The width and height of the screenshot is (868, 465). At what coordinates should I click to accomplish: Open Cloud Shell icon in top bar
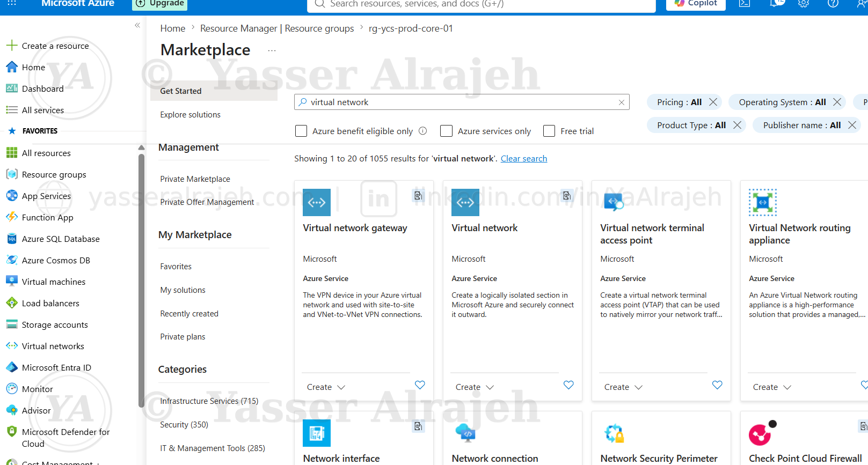745,3
